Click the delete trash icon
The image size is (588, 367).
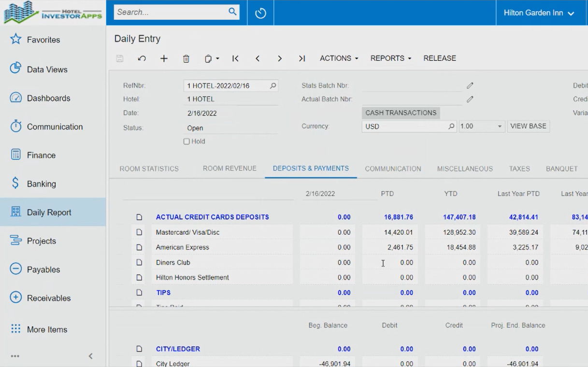[186, 58]
